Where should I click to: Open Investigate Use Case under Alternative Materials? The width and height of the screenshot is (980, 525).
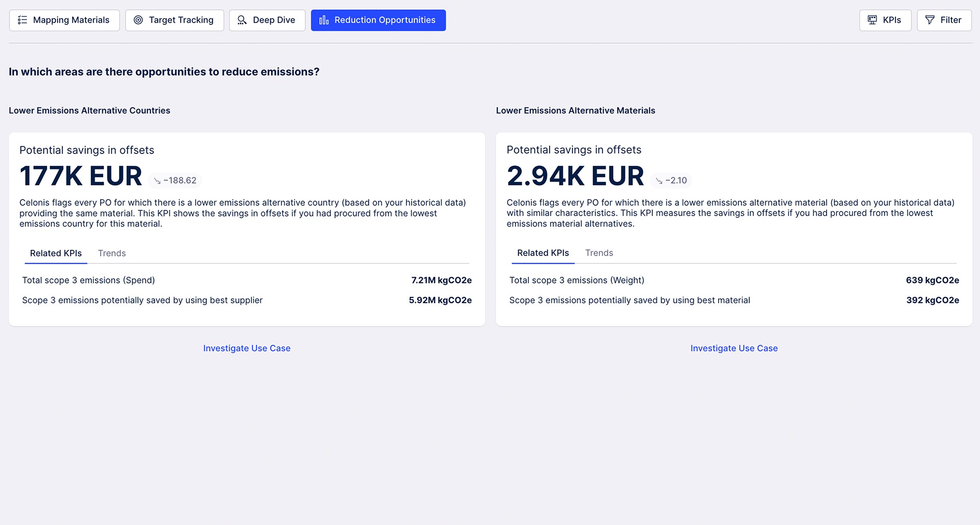[x=734, y=348]
